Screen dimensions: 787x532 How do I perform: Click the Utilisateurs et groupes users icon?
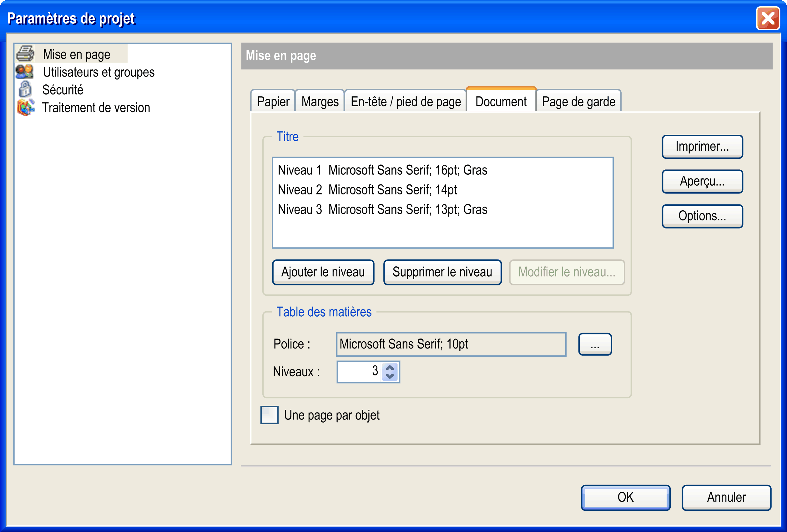[25, 72]
